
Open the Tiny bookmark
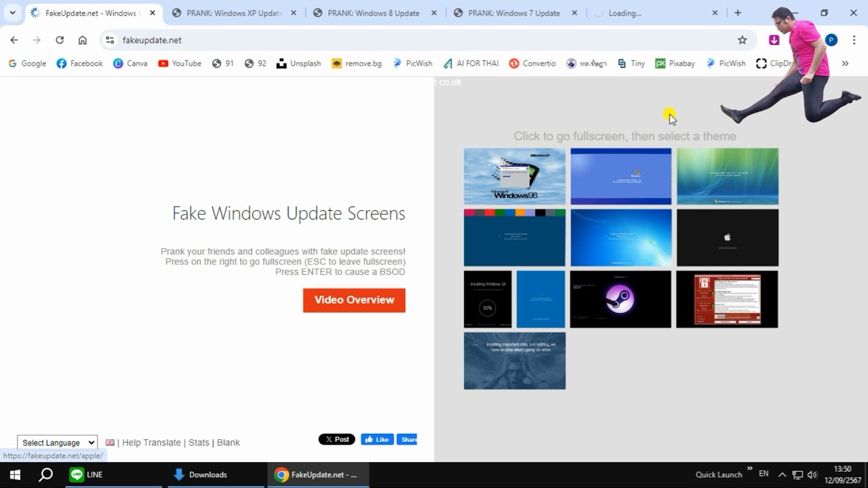pyautogui.click(x=631, y=63)
